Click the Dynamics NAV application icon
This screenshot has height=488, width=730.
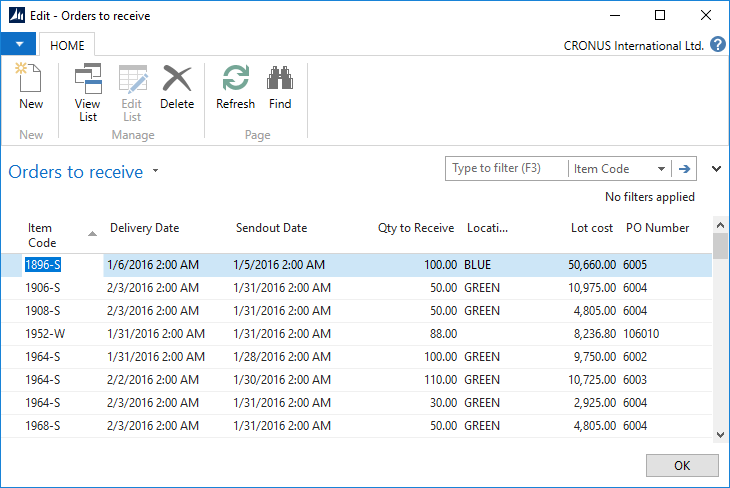coord(15,15)
